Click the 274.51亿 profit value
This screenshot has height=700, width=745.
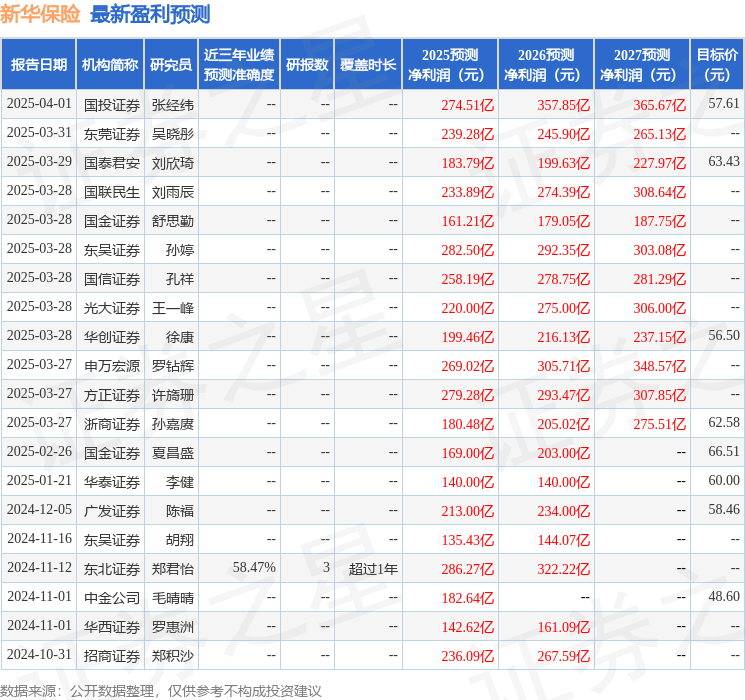[468, 105]
